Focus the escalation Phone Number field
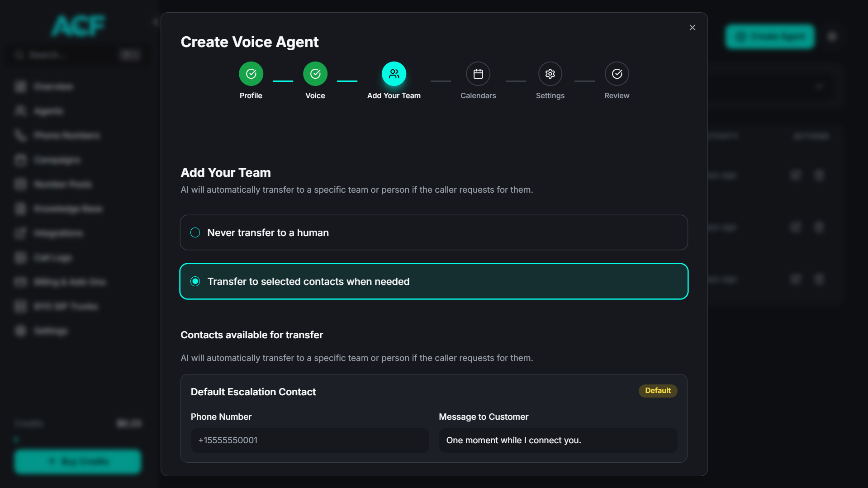 coord(309,441)
